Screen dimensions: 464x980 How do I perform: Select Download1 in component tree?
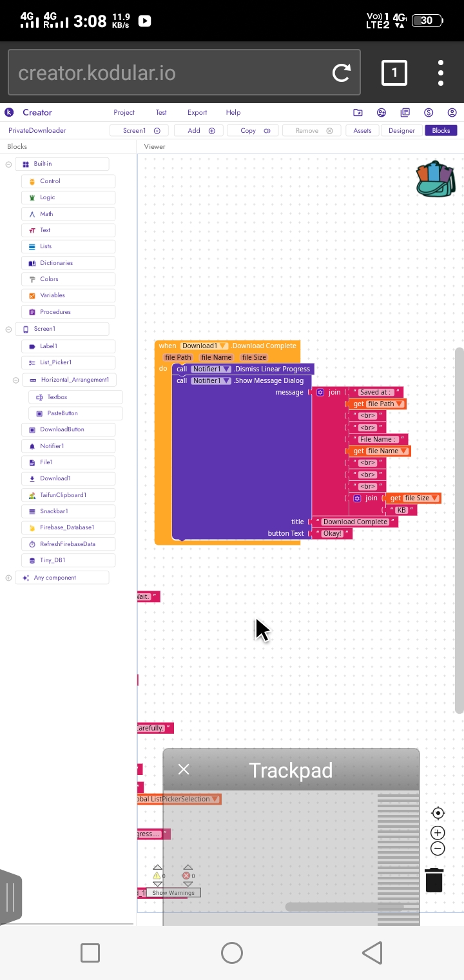tap(68, 478)
